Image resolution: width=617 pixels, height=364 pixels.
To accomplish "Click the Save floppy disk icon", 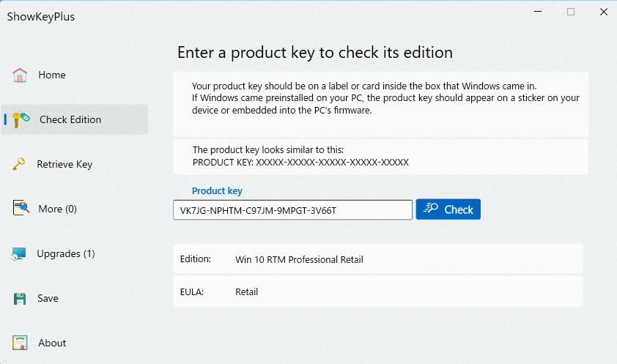I will point(20,299).
